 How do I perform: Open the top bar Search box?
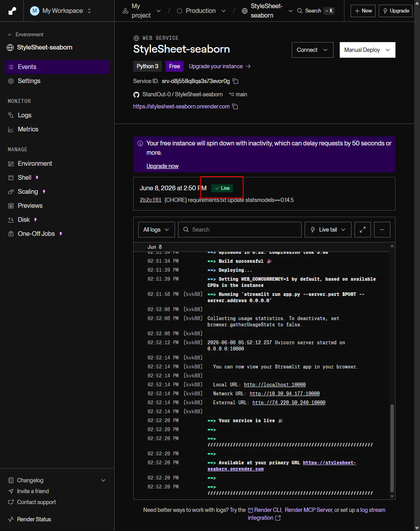point(316,11)
